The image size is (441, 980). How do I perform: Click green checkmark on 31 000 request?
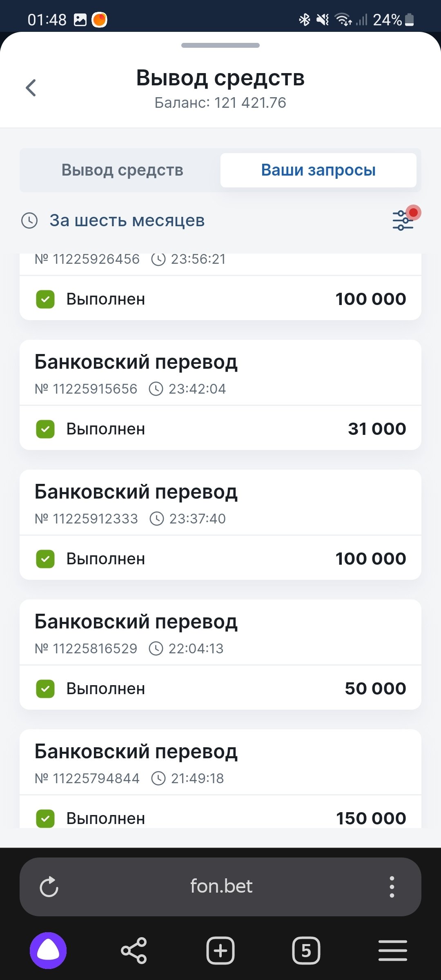point(45,429)
